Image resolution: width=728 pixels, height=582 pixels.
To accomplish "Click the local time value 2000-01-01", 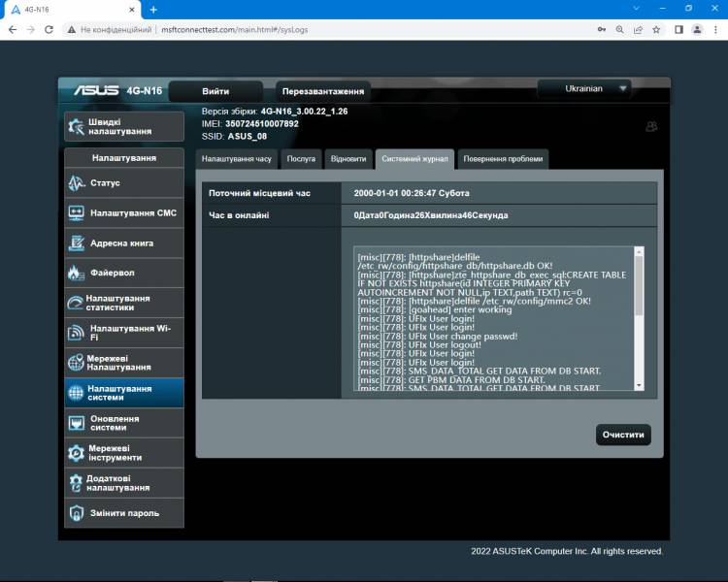I will [x=412, y=193].
